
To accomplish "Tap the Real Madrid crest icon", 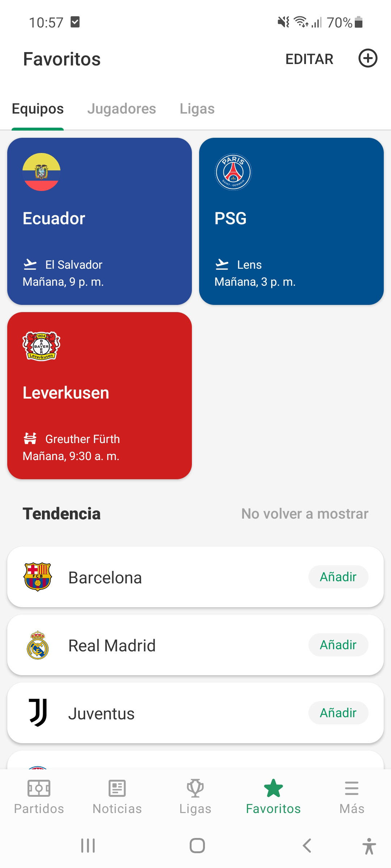I will click(38, 645).
